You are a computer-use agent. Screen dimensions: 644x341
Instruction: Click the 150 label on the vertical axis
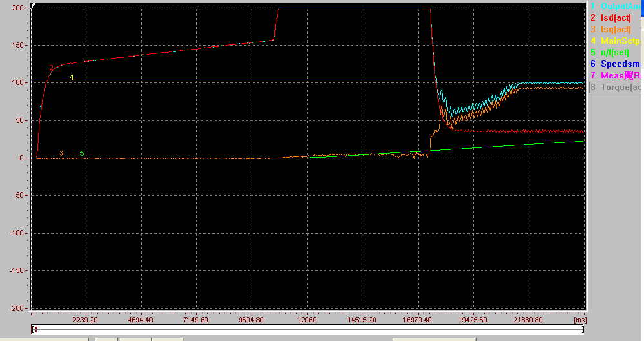17,45
